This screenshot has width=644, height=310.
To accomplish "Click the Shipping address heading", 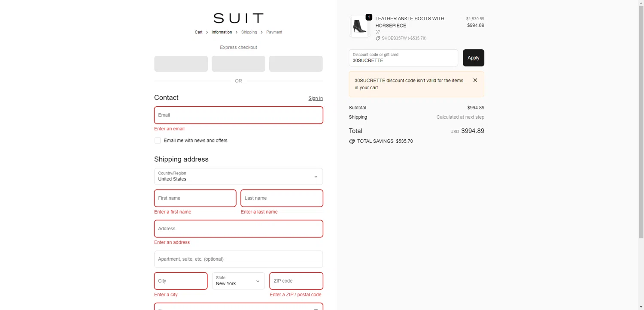I will point(181,159).
